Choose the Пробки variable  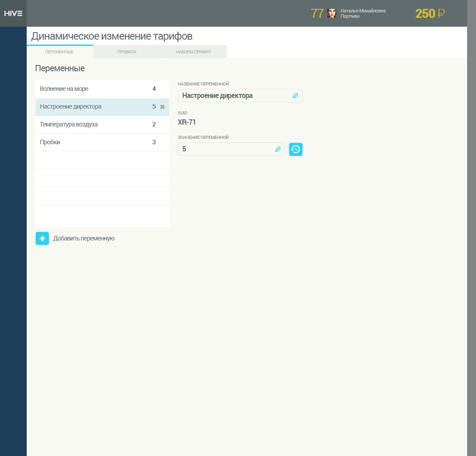tap(50, 142)
